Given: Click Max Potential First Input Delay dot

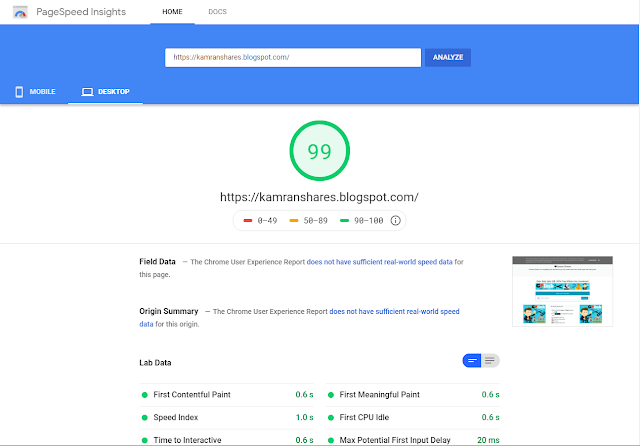Looking at the screenshot, I should [331, 440].
